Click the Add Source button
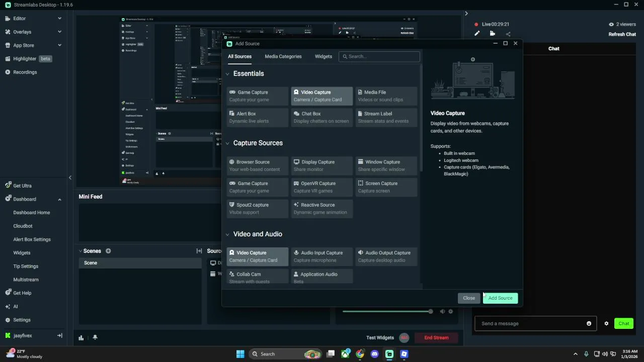 click(500, 298)
